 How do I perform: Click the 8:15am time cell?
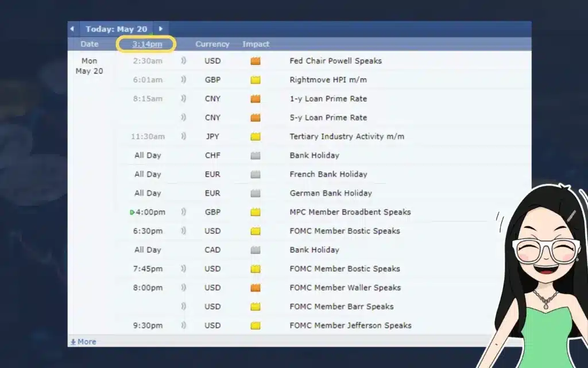pos(148,99)
